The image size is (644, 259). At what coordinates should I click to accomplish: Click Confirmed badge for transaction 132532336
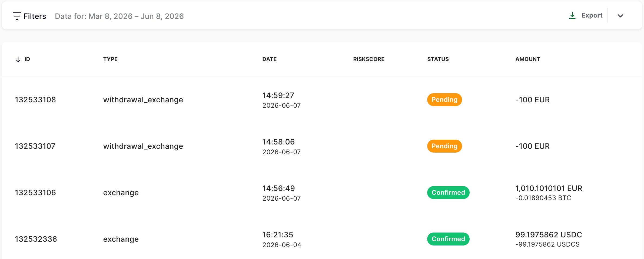(448, 239)
